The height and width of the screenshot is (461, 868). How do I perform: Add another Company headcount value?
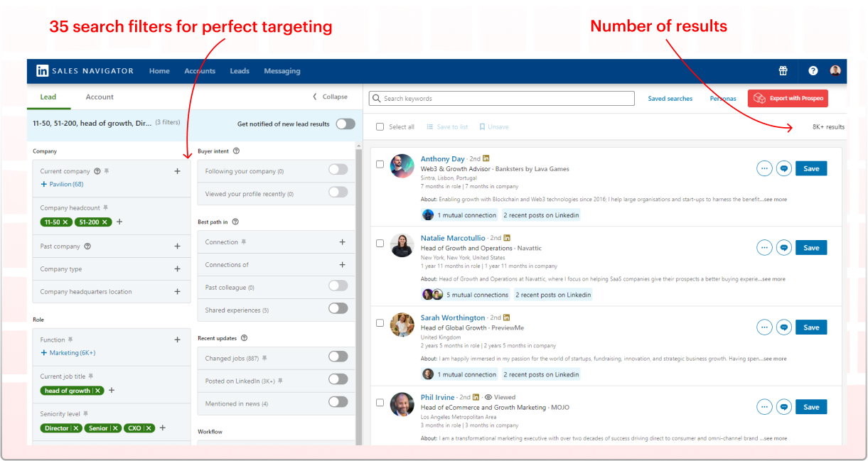pyautogui.click(x=119, y=222)
